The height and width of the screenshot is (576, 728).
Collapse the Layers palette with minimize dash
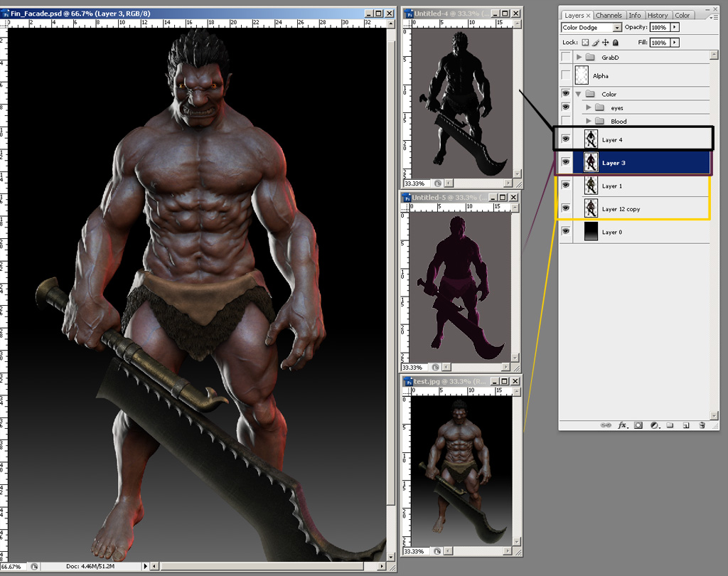click(706, 9)
